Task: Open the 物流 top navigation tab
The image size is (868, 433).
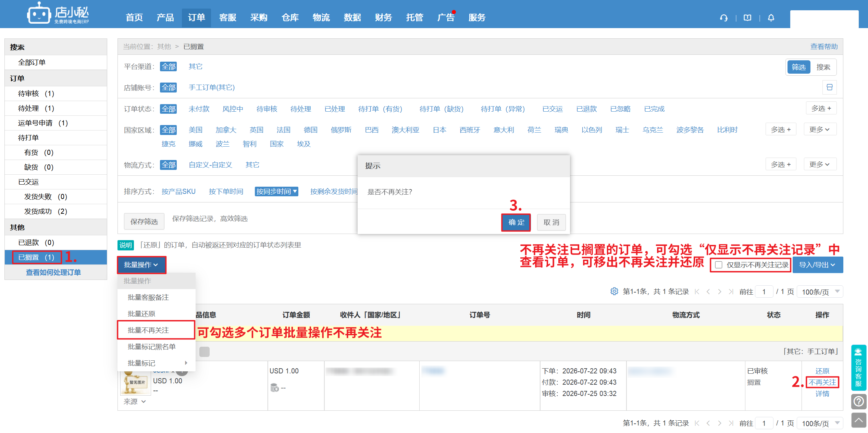Action: tap(321, 17)
